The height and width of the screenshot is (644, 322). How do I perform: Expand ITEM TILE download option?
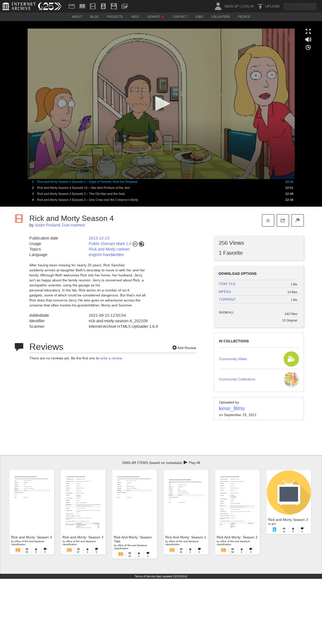(227, 284)
